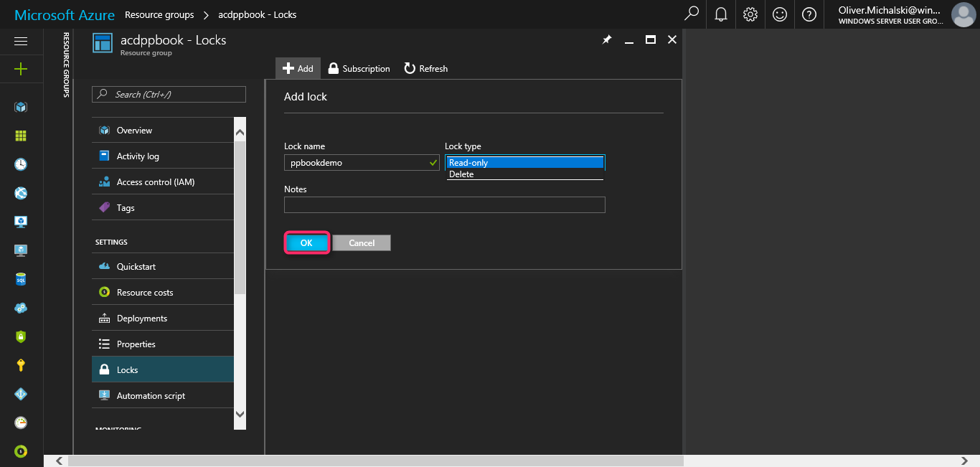Click the Oliver.Michalski account name

(890, 10)
